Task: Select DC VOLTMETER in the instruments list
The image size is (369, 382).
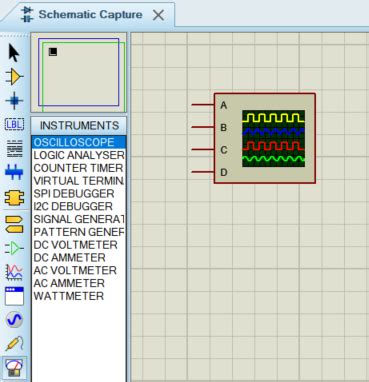Action: (x=79, y=245)
